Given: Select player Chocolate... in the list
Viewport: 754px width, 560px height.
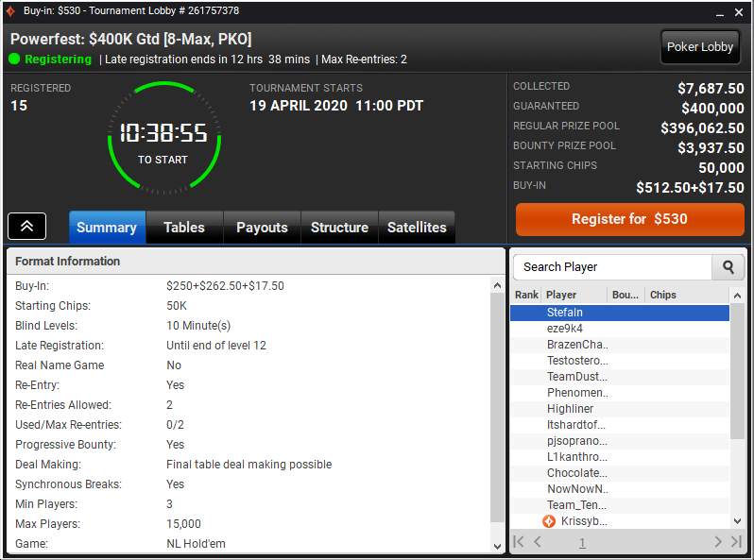Looking at the screenshot, I should [620, 473].
